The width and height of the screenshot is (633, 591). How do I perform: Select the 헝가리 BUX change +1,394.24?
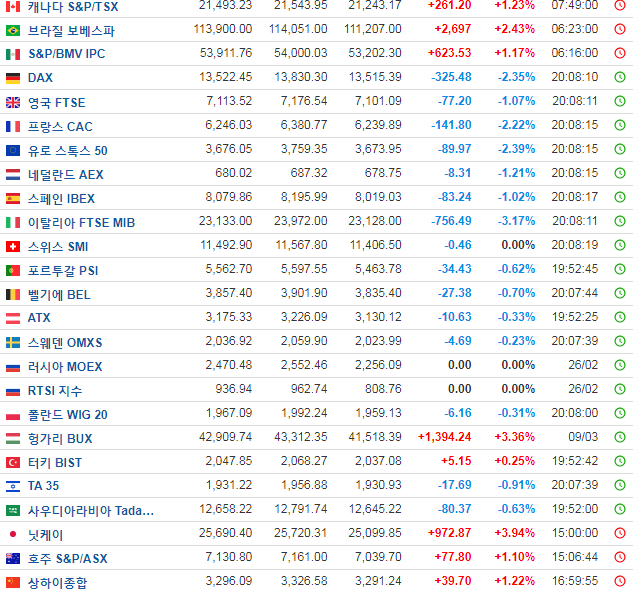click(444, 436)
